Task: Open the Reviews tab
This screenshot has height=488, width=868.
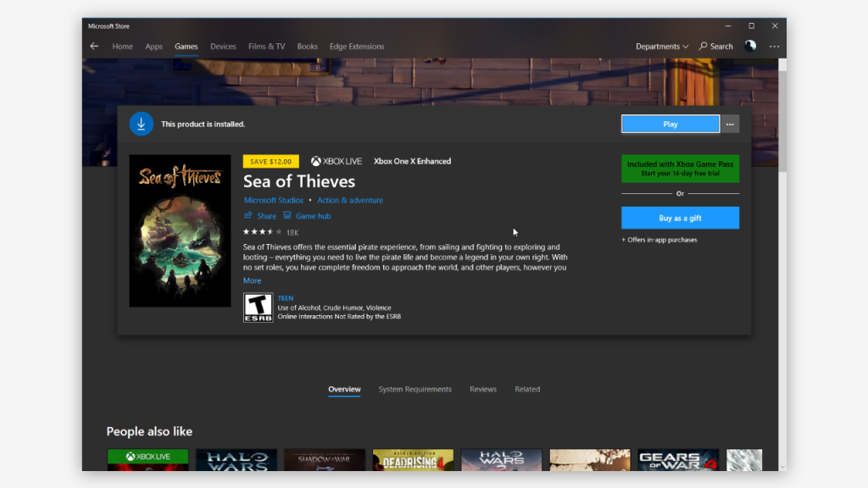Action: coord(482,389)
